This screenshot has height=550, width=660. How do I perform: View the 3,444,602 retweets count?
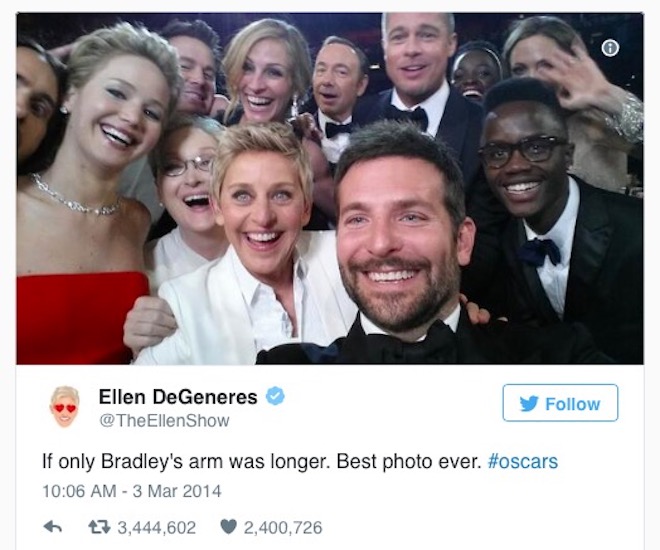[157, 527]
